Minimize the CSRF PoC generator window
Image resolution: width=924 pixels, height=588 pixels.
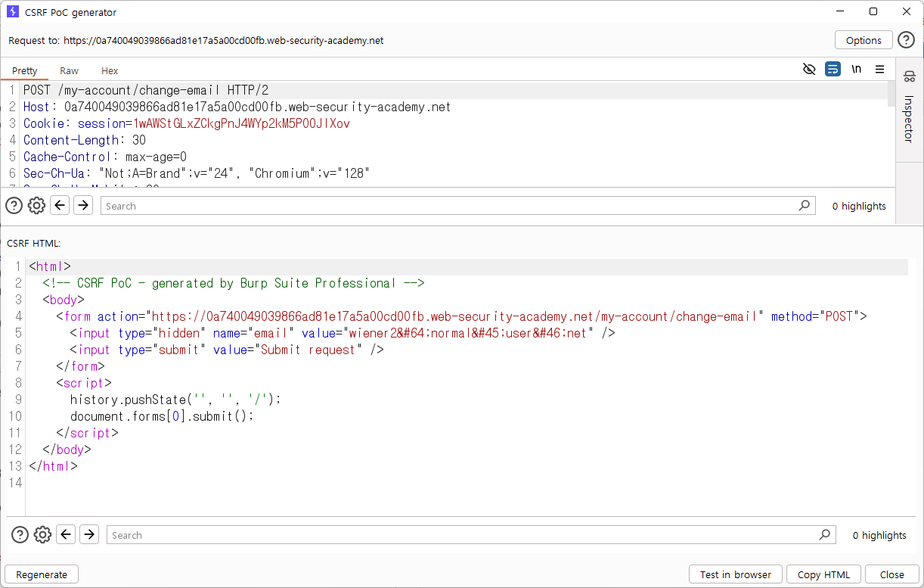point(839,11)
